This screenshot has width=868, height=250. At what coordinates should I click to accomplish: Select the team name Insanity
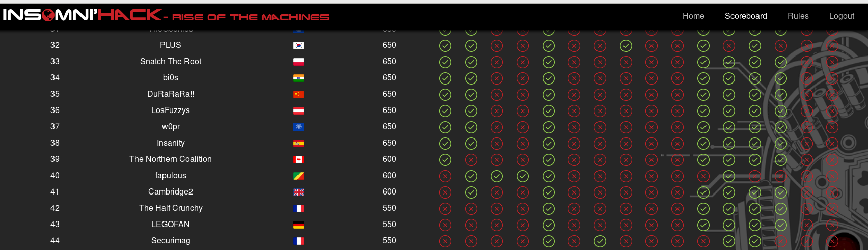point(171,143)
